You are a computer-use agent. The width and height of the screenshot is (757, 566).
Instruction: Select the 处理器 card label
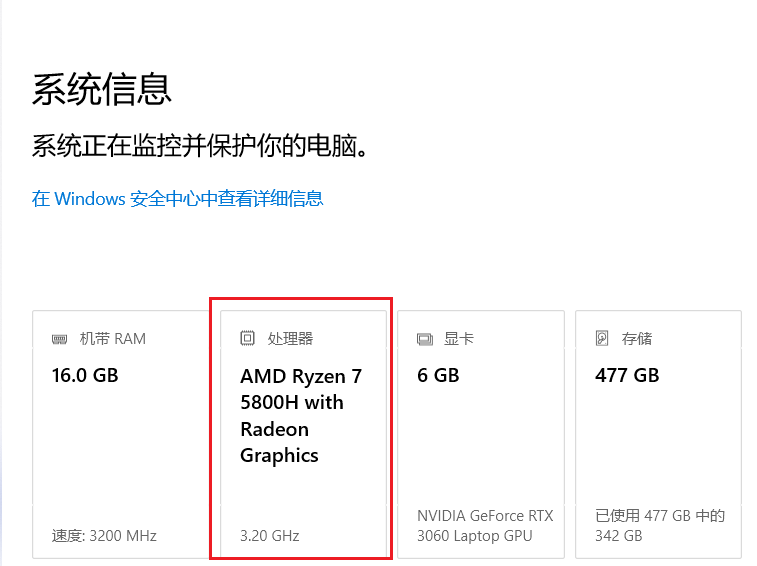[x=290, y=339]
